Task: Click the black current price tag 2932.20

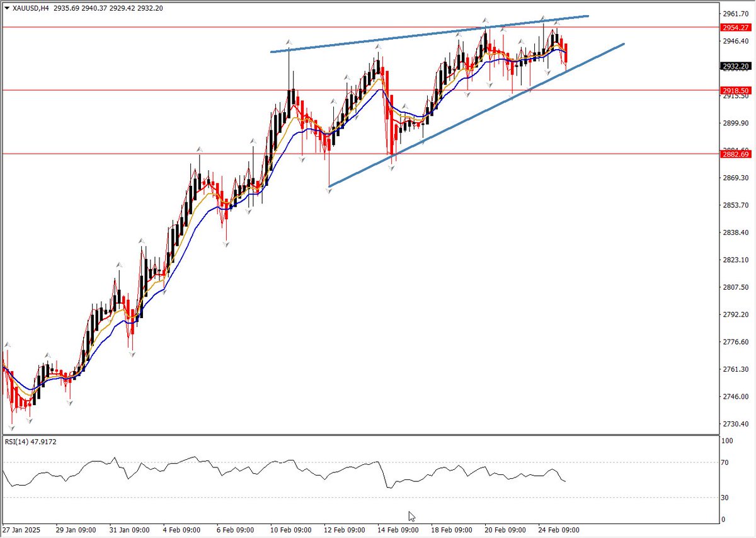Action: (736, 66)
